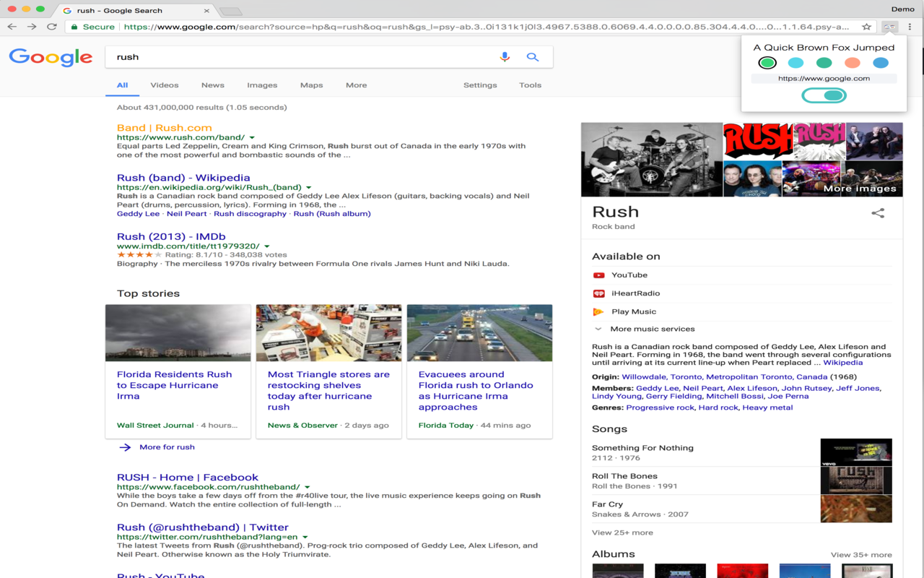Image resolution: width=924 pixels, height=578 pixels.
Task: Open Rush (@rushtheband) | Twitter result
Action: point(203,527)
